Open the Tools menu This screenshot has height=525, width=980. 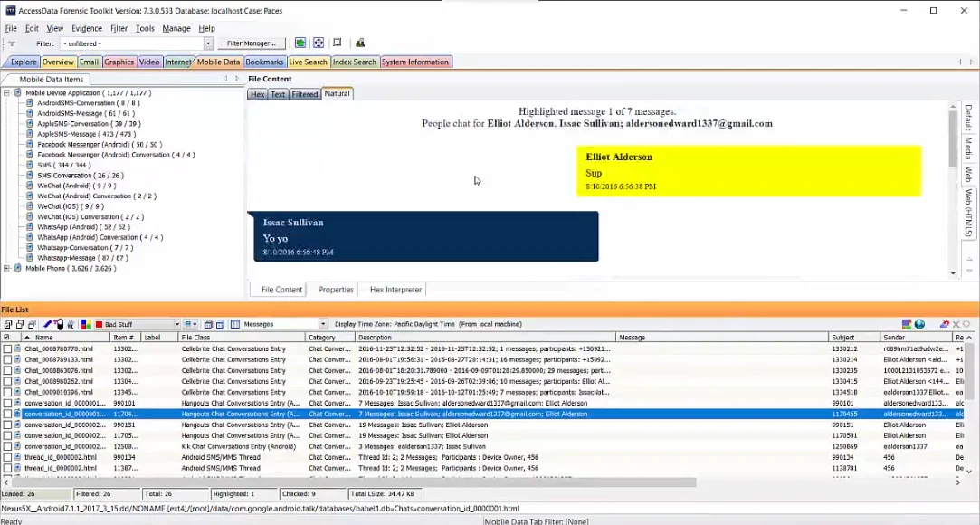(145, 28)
